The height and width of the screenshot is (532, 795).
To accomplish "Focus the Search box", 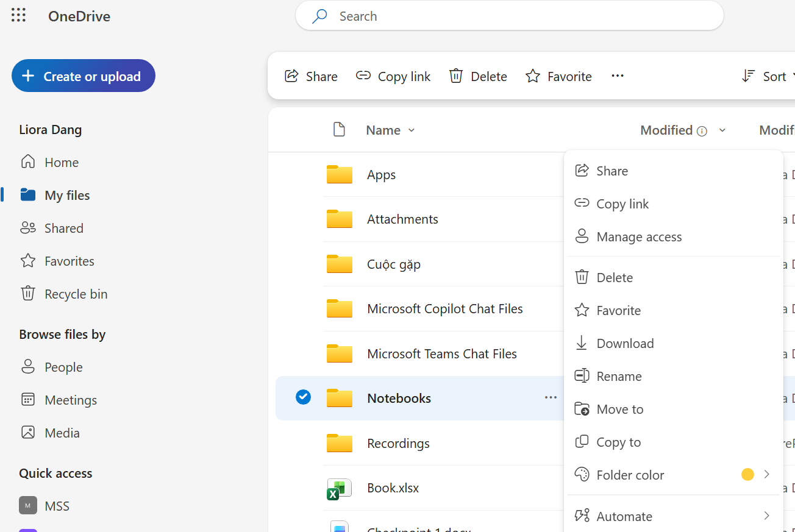I will (509, 16).
